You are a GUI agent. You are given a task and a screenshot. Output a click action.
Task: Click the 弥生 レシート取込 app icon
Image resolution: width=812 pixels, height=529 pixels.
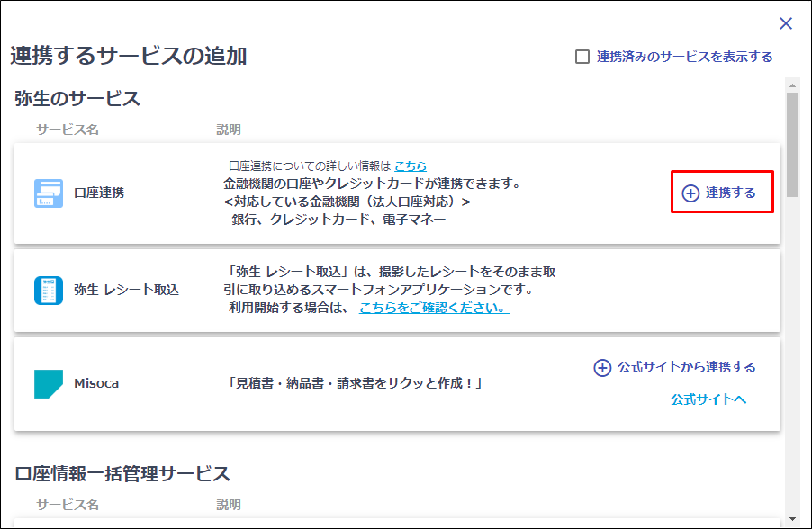tap(49, 291)
